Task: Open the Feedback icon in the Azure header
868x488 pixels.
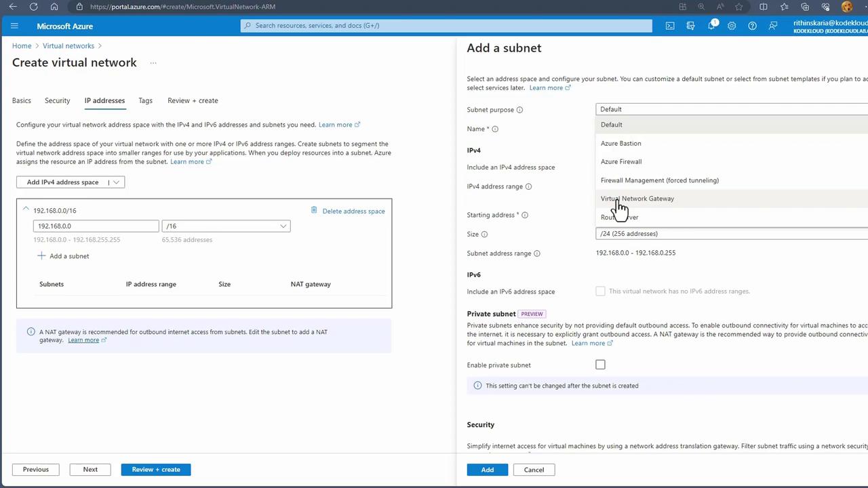Action: pos(773,26)
